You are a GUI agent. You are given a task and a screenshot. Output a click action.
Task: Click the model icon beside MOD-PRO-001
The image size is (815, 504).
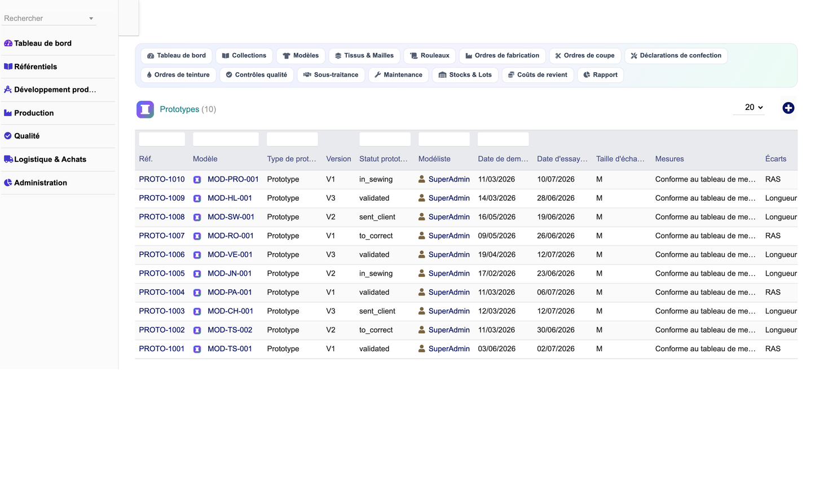point(197,180)
